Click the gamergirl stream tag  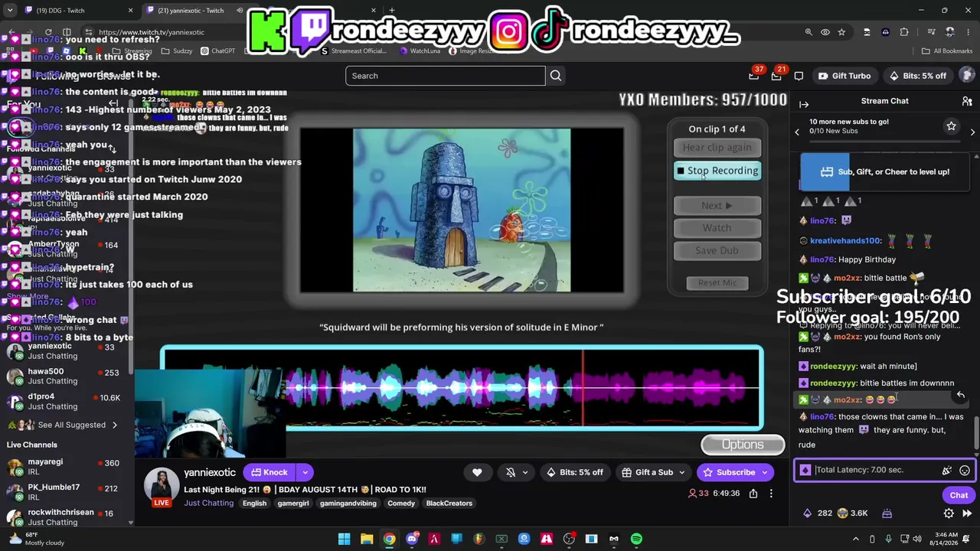click(x=293, y=504)
